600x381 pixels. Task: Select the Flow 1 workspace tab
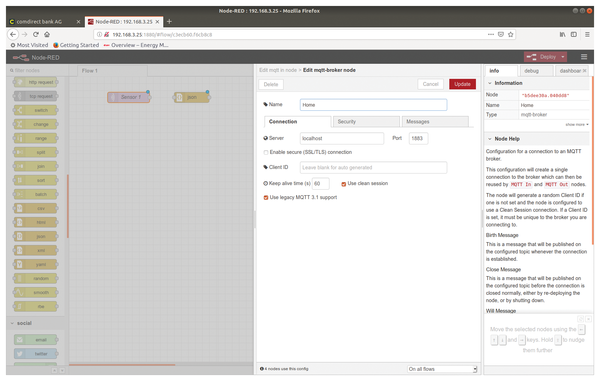click(x=112, y=71)
